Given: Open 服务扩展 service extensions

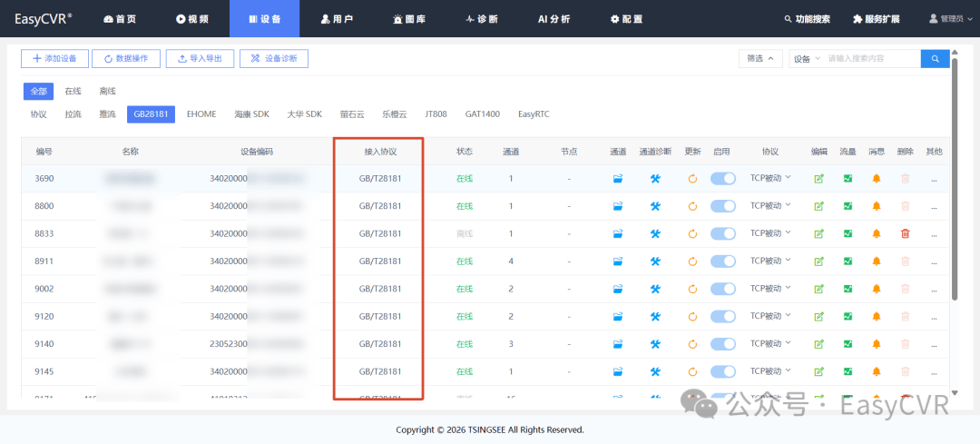Looking at the screenshot, I should [x=877, y=19].
